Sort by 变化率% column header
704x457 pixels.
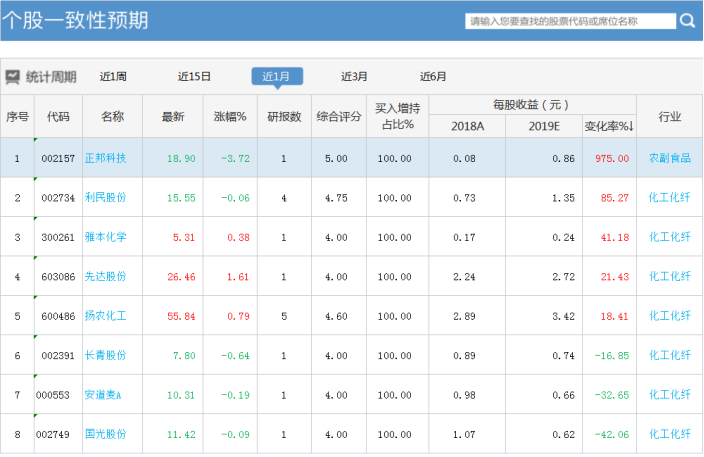[609, 126]
